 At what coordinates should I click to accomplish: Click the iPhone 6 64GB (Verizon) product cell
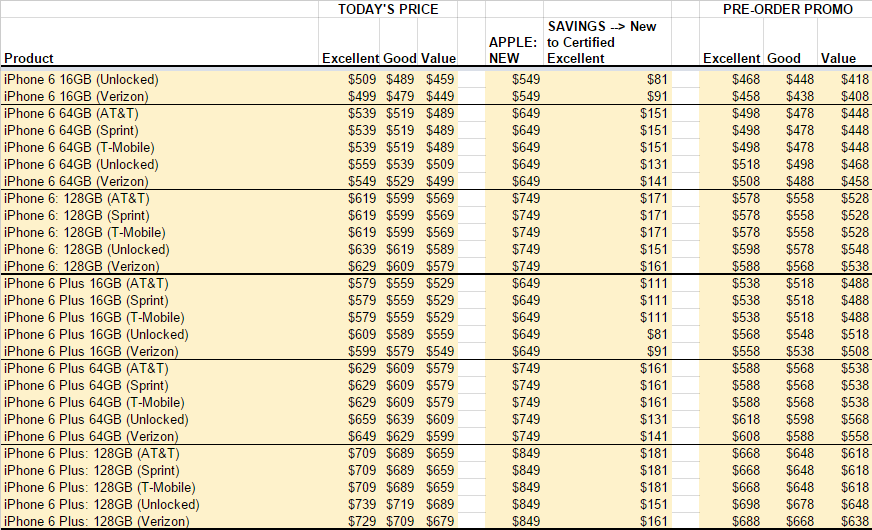(x=76, y=181)
